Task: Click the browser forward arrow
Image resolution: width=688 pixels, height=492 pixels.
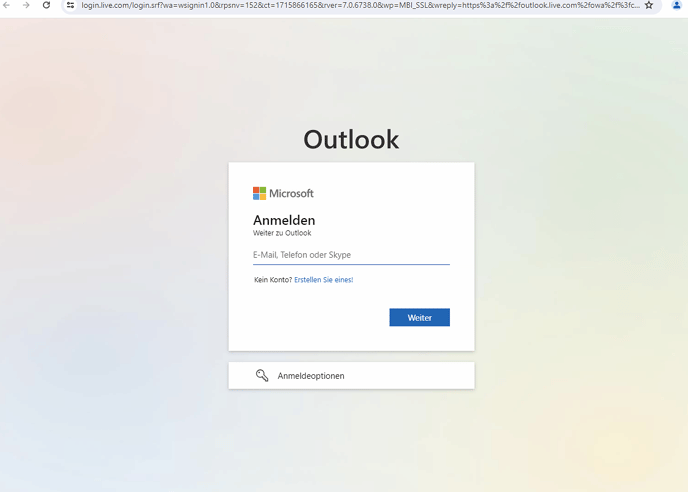Action: tap(26, 5)
